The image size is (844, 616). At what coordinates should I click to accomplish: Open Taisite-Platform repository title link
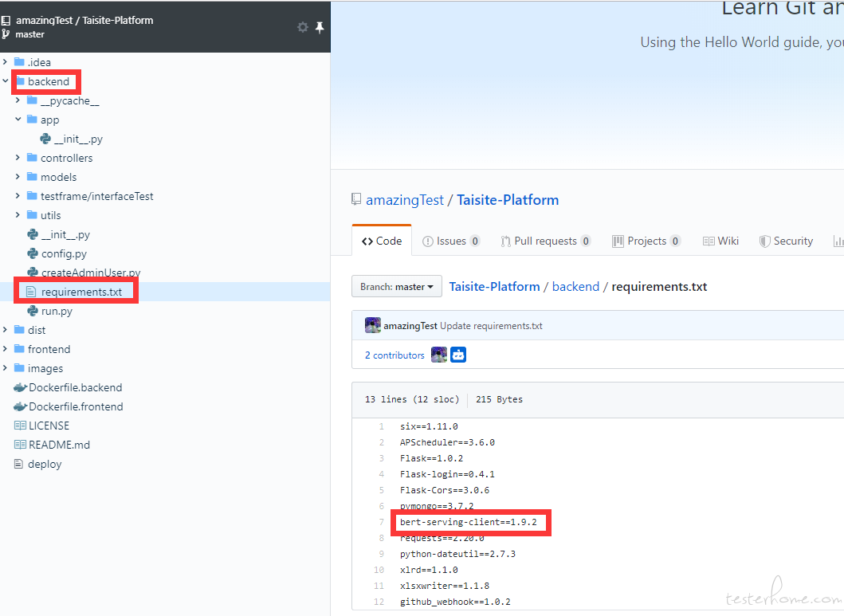(508, 200)
